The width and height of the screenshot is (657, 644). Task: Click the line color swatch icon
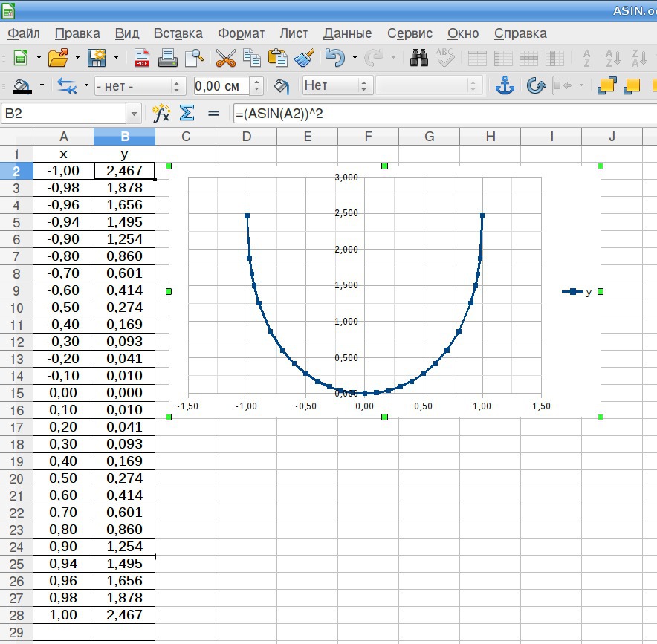[x=22, y=86]
